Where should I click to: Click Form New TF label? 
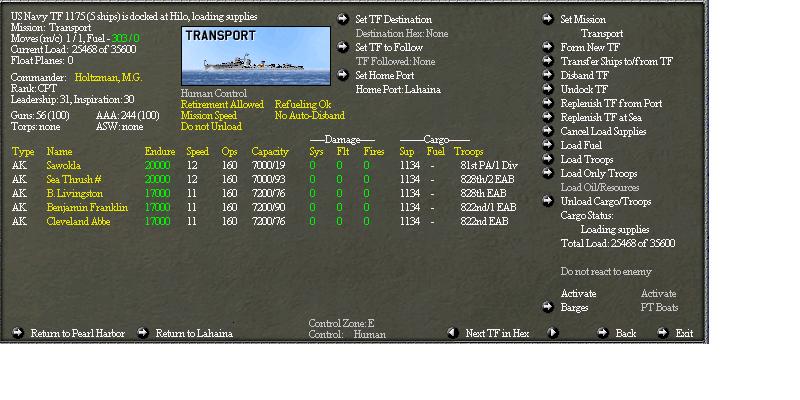tap(590, 47)
